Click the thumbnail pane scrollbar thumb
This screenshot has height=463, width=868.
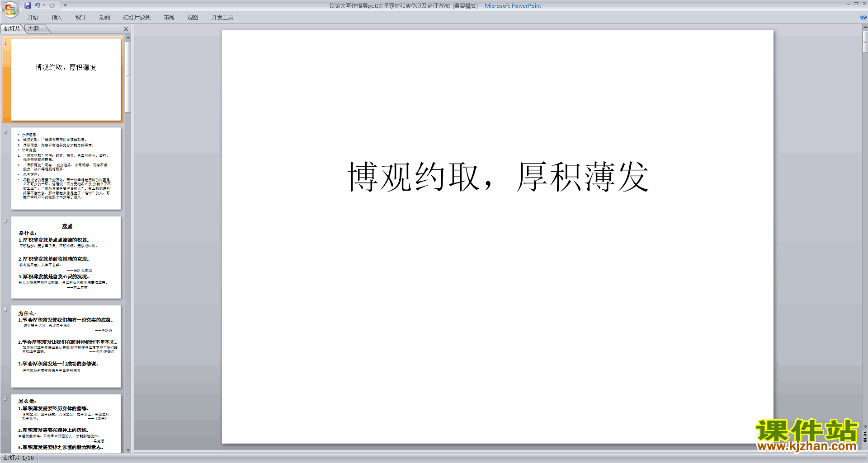(x=128, y=76)
